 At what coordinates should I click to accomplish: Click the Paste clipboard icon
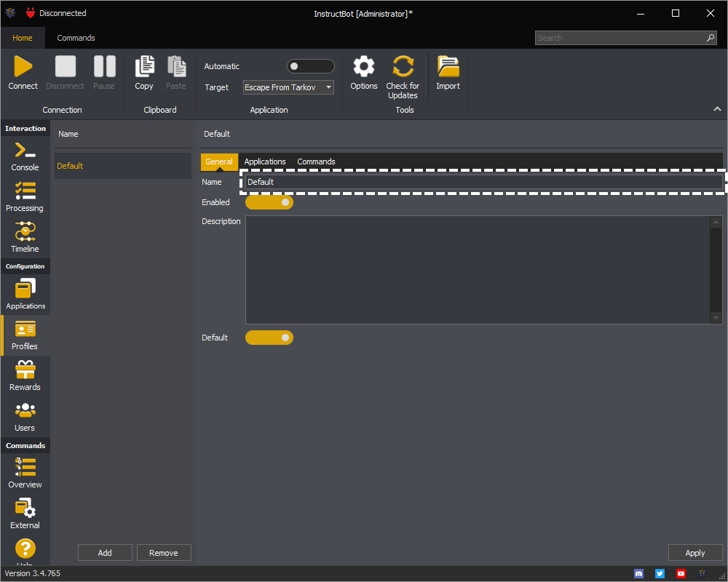pyautogui.click(x=176, y=66)
